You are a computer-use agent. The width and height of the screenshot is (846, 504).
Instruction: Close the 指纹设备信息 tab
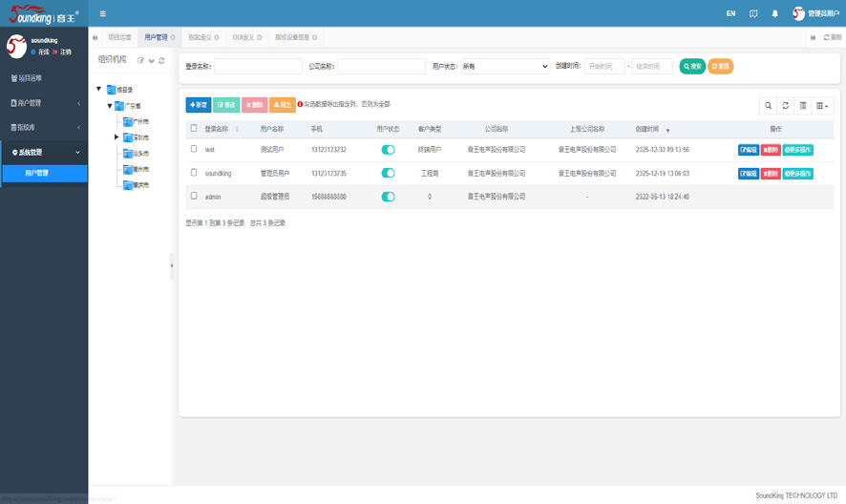coord(314,37)
